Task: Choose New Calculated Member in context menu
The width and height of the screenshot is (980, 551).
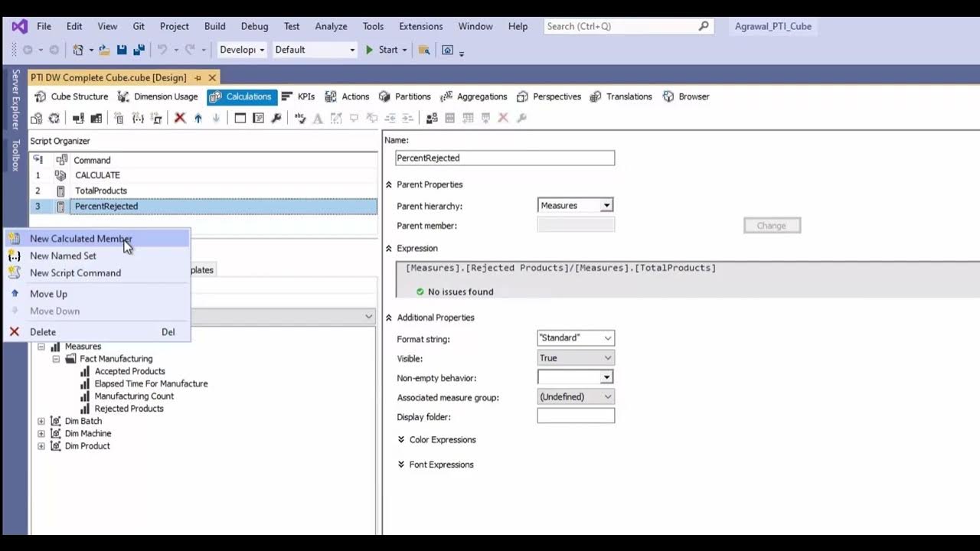Action: 97,239
